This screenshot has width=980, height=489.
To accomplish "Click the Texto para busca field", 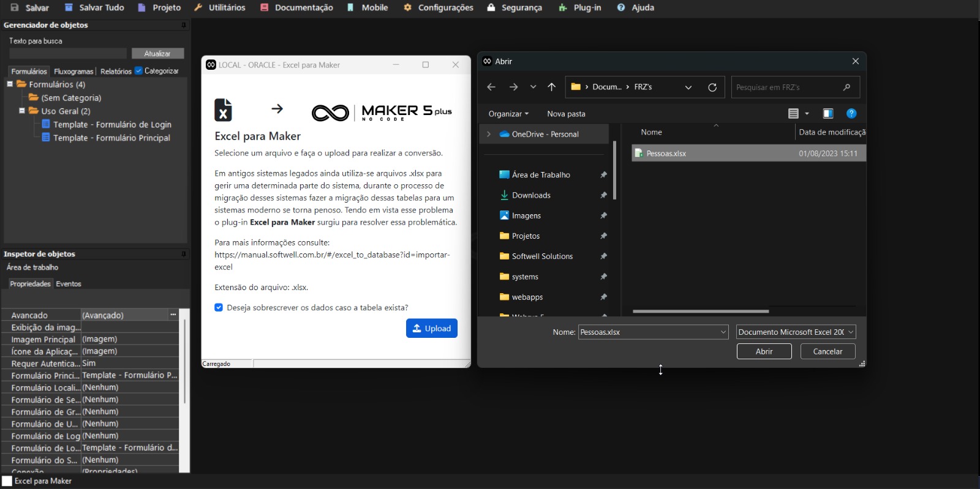I will (67, 54).
